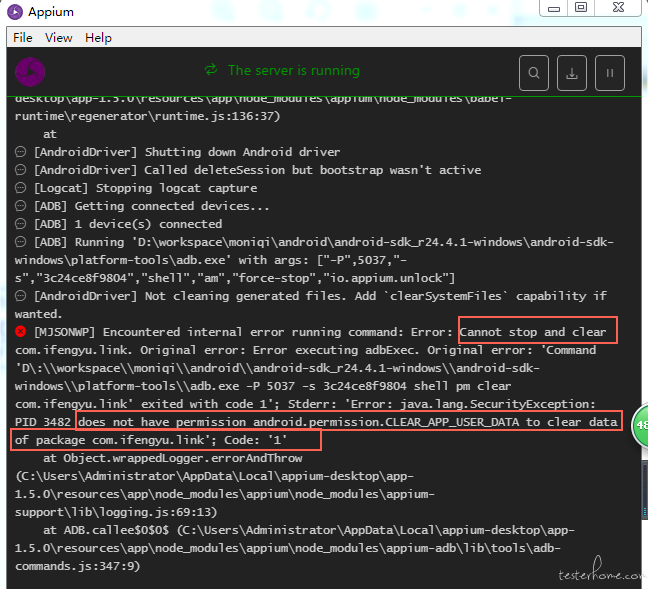Pause the running Appium server
The width and height of the screenshot is (648, 589).
tap(610, 73)
